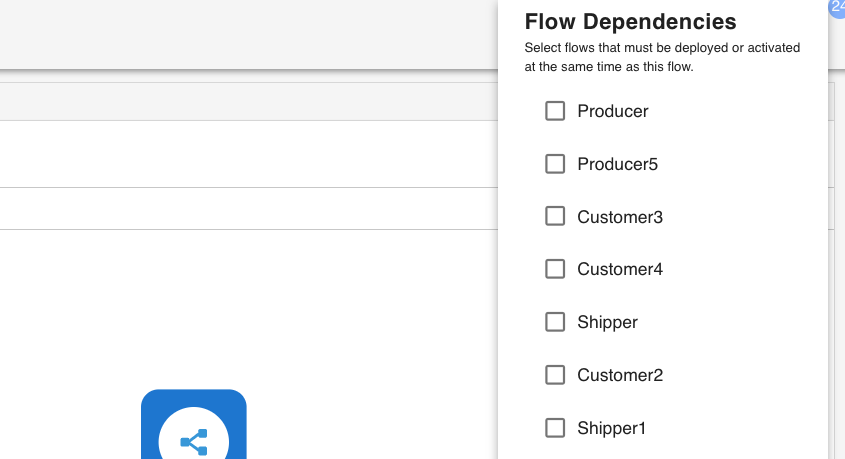Open the notification badge showing 24

(837, 7)
